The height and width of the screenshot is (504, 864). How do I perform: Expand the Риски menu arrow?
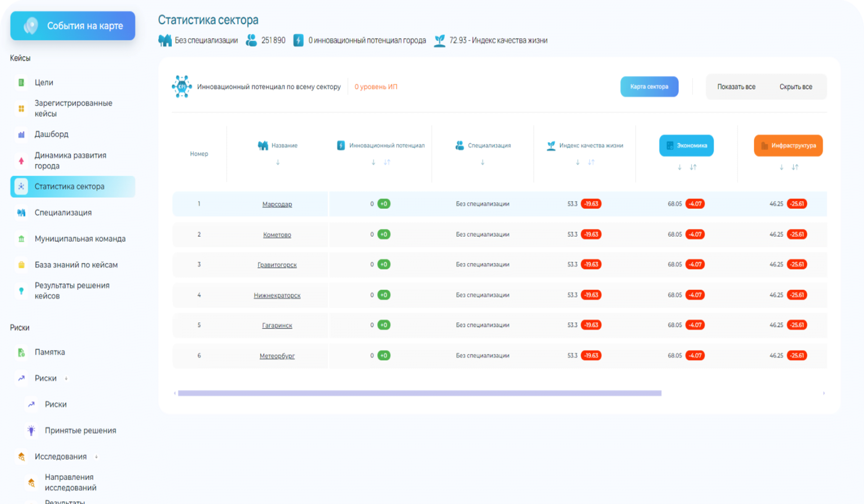[x=66, y=378]
